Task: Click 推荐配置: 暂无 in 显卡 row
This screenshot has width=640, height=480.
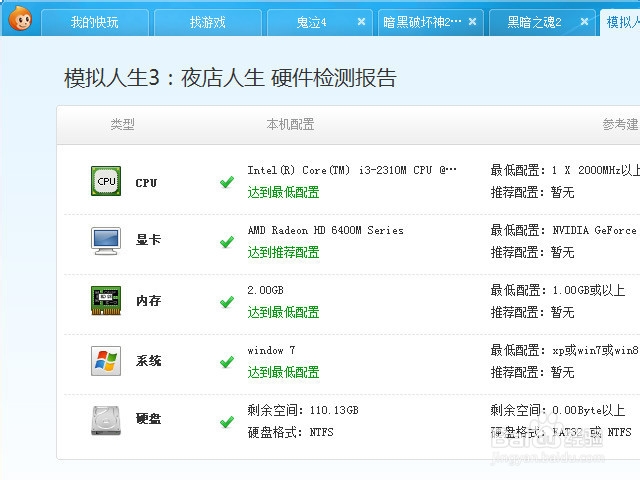Action: click(x=532, y=252)
